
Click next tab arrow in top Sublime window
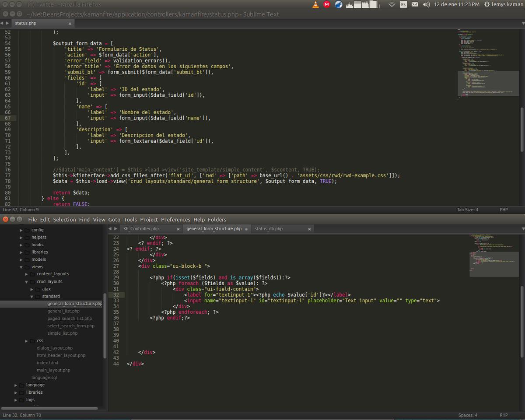[x=7, y=23]
